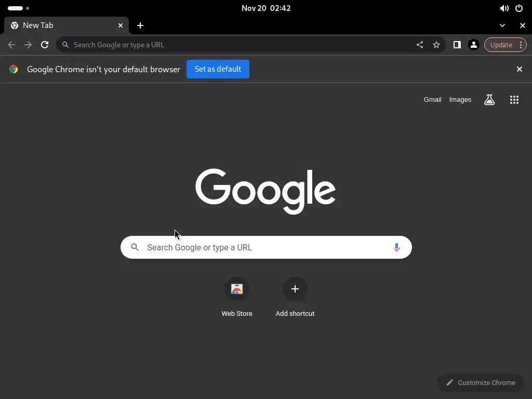This screenshot has height=399, width=532.
Task: Open Search Labs flask icon
Action: click(489, 100)
